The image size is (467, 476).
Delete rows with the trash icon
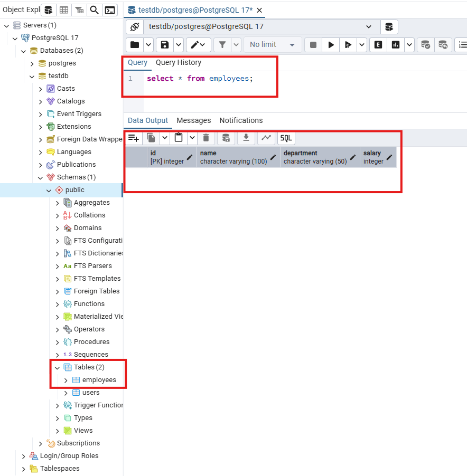click(x=206, y=138)
